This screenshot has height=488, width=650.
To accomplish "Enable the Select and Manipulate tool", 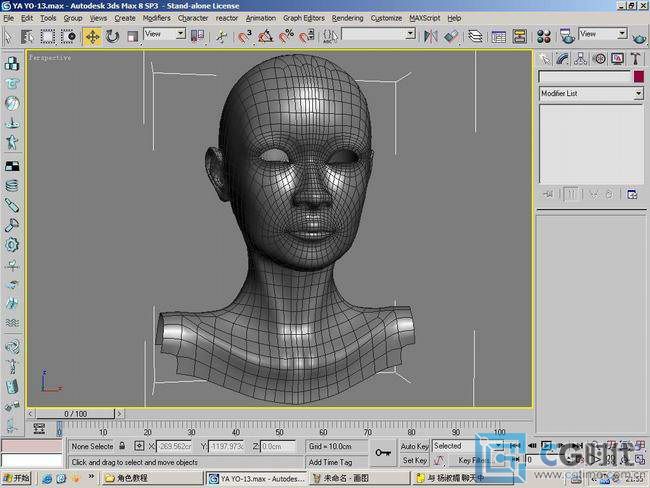I will (221, 36).
